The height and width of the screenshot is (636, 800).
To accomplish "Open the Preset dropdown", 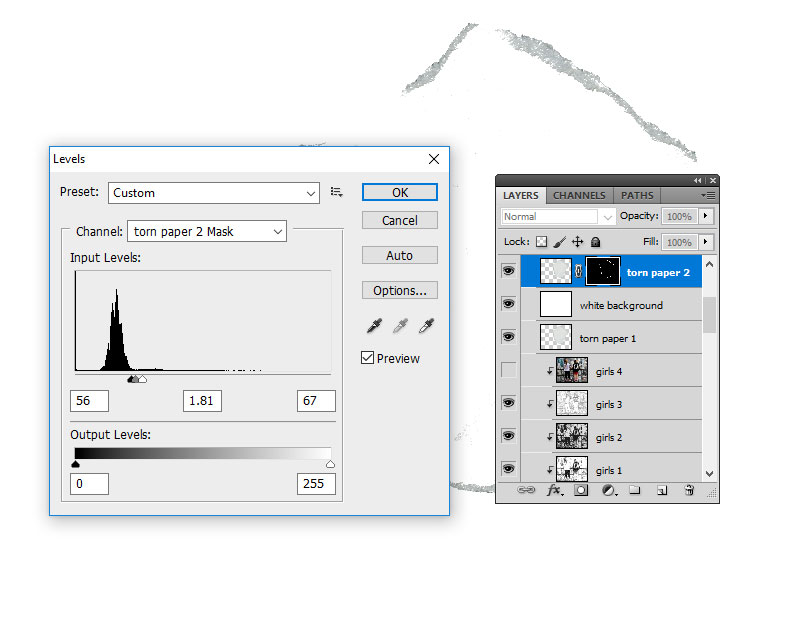I will [x=214, y=193].
